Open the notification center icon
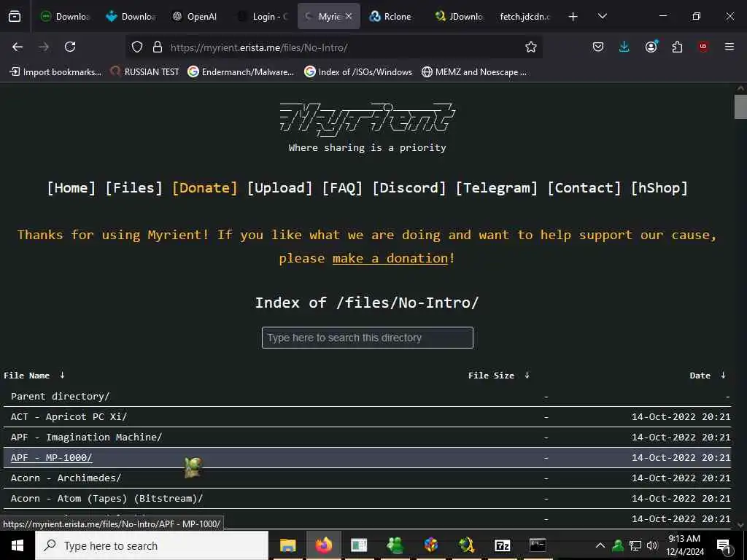Screen dimensions: 747x560 pyautogui.click(x=723, y=546)
